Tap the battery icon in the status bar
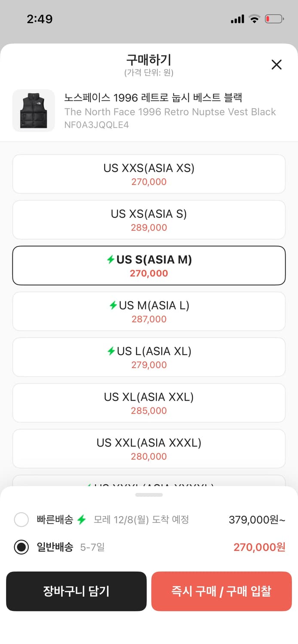 274,19
